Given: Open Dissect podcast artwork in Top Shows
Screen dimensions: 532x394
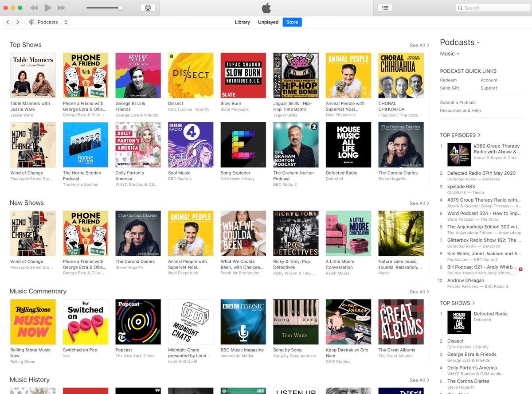Looking at the screenshot, I should [191, 75].
